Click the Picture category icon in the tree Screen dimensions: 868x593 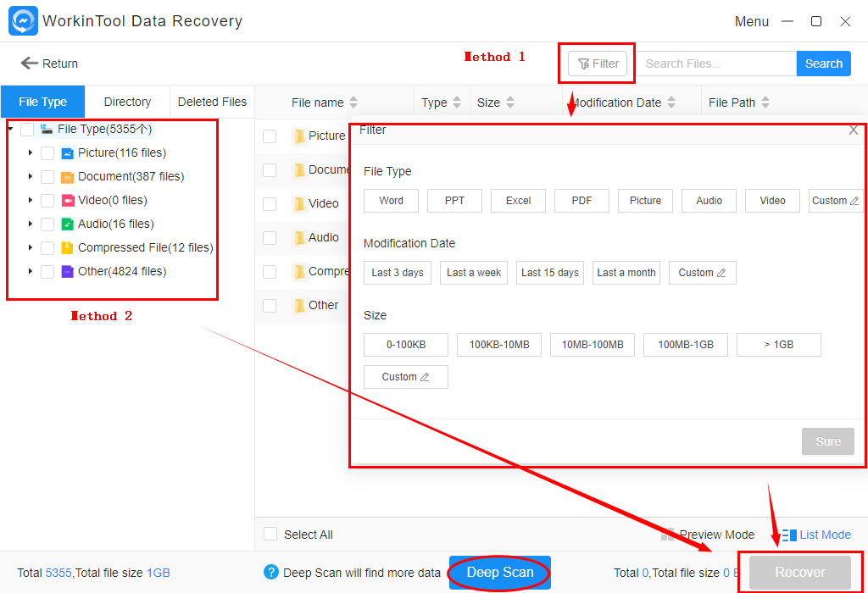[x=68, y=153]
